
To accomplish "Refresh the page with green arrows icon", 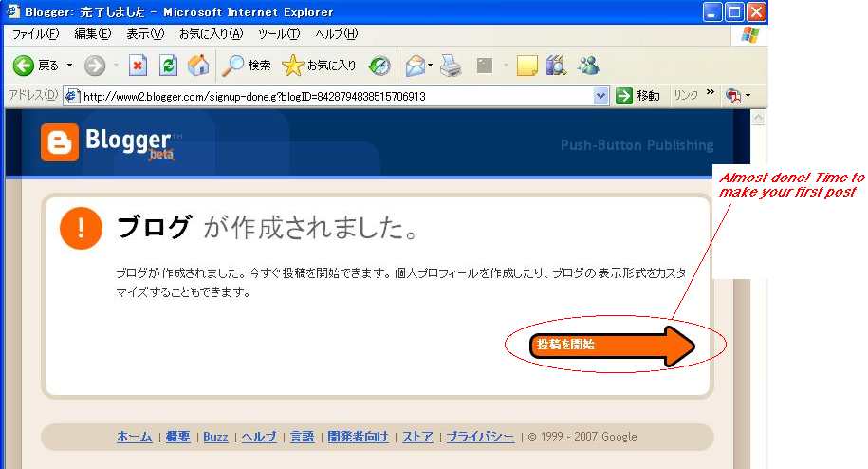I will [x=168, y=66].
